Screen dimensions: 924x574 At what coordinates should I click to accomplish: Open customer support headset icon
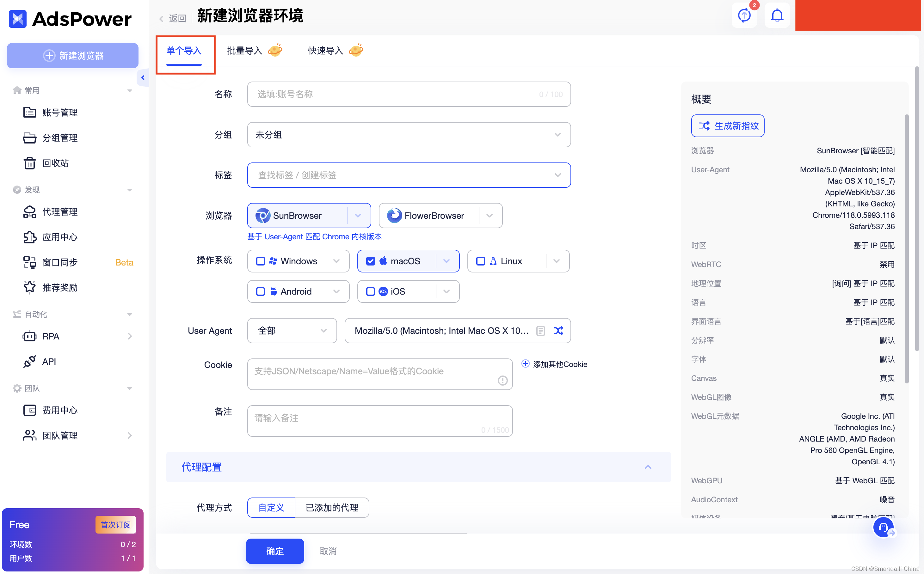click(883, 527)
